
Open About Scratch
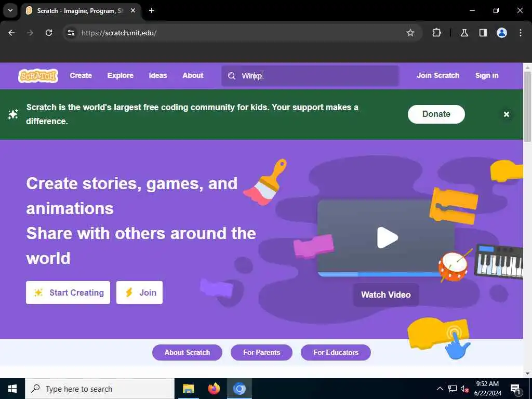[187, 353]
